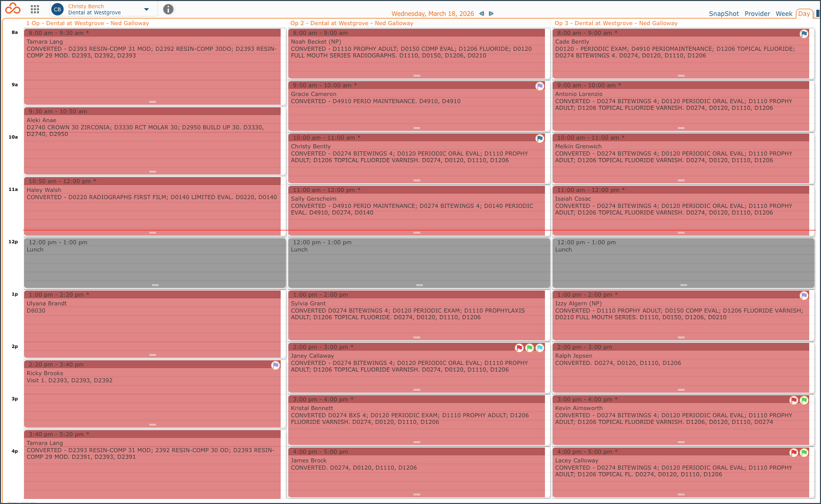Expand the Dental at Westgrove location dropdown
The height and width of the screenshot is (504, 821).
146,9
